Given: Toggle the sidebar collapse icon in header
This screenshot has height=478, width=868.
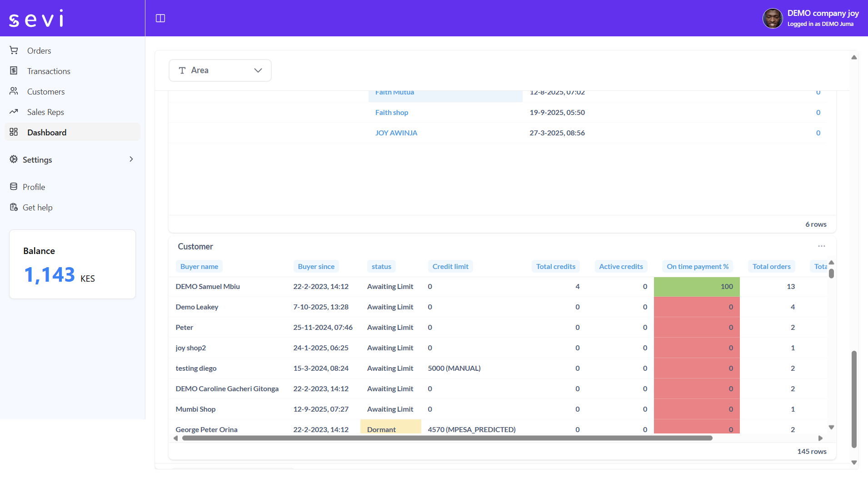Looking at the screenshot, I should pos(160,18).
